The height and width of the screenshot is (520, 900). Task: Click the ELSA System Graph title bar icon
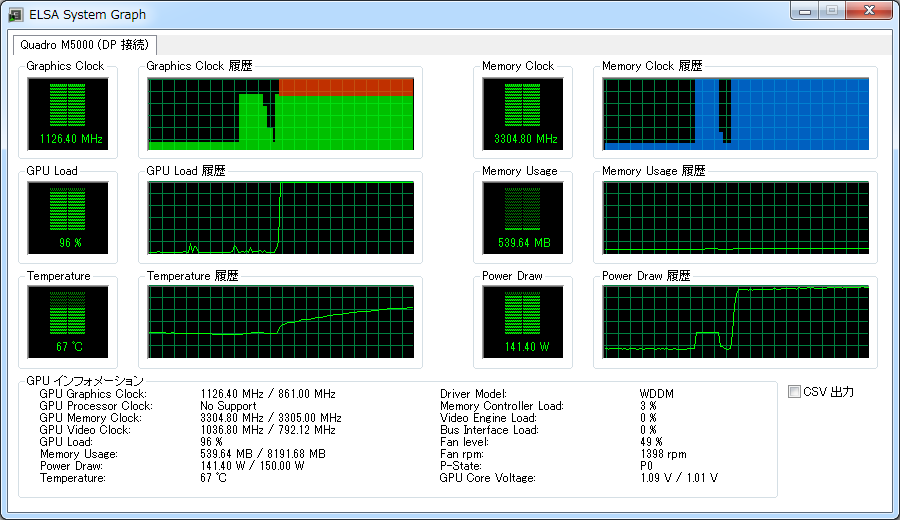click(16, 14)
